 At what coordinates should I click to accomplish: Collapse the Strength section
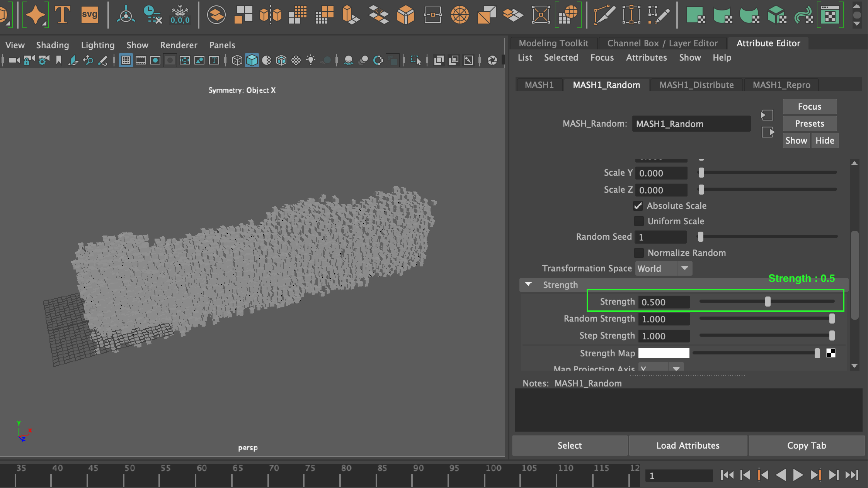tap(528, 285)
